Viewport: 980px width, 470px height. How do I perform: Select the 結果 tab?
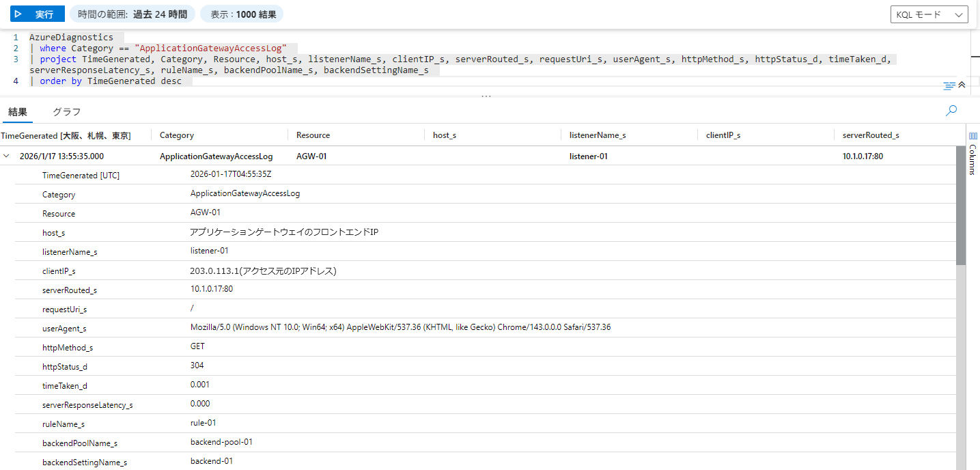18,112
